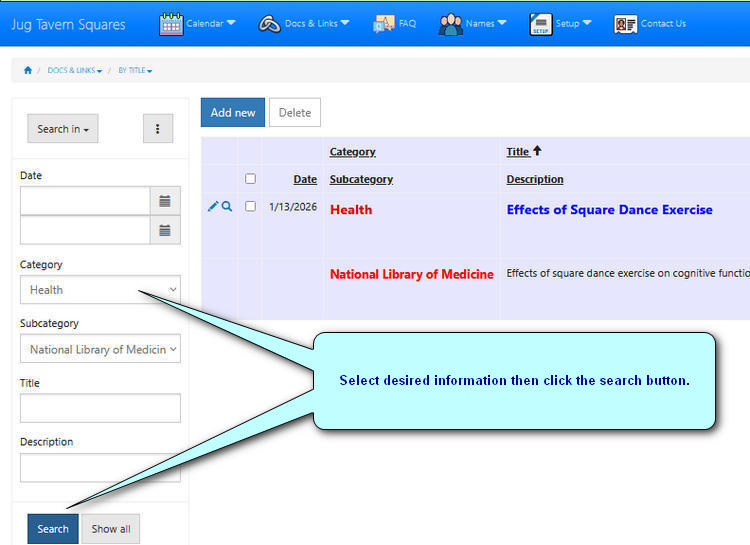The height and width of the screenshot is (545, 750).
Task: Click the three-dot options button
Action: (x=158, y=129)
